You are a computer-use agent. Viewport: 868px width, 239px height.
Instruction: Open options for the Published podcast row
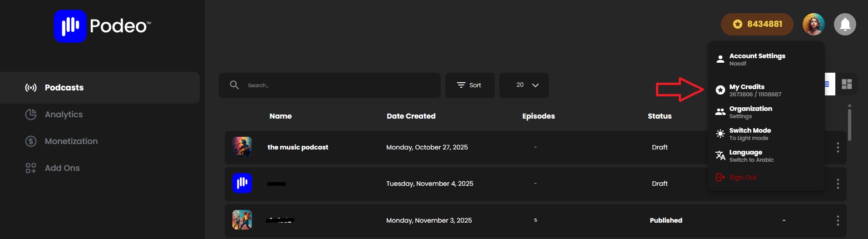[x=838, y=220]
